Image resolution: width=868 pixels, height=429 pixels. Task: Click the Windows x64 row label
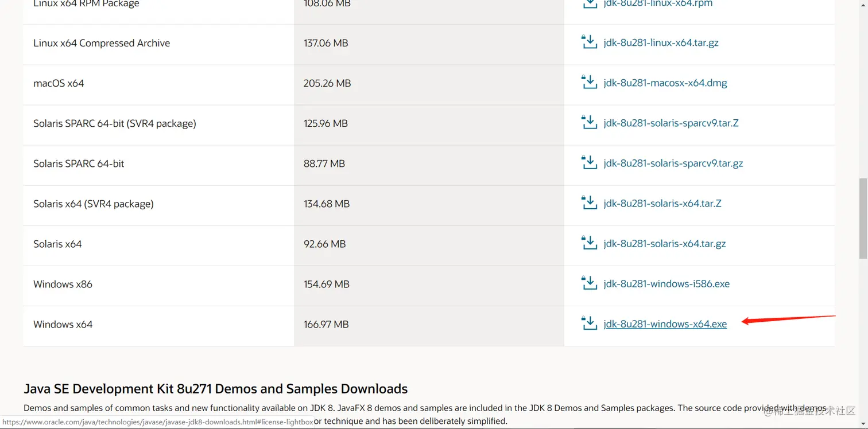point(63,324)
